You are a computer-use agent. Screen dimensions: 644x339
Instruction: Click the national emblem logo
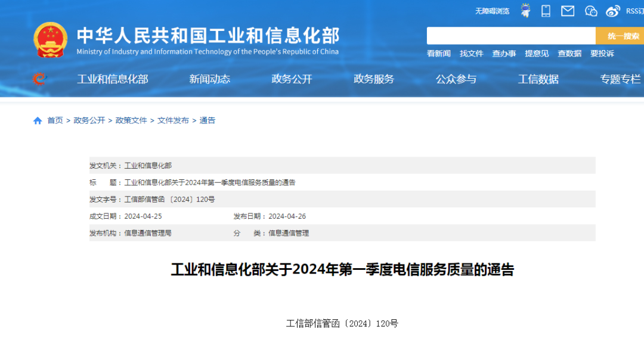pos(51,40)
